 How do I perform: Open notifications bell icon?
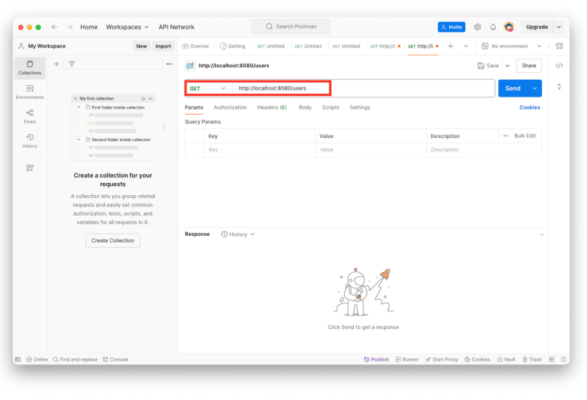493,27
